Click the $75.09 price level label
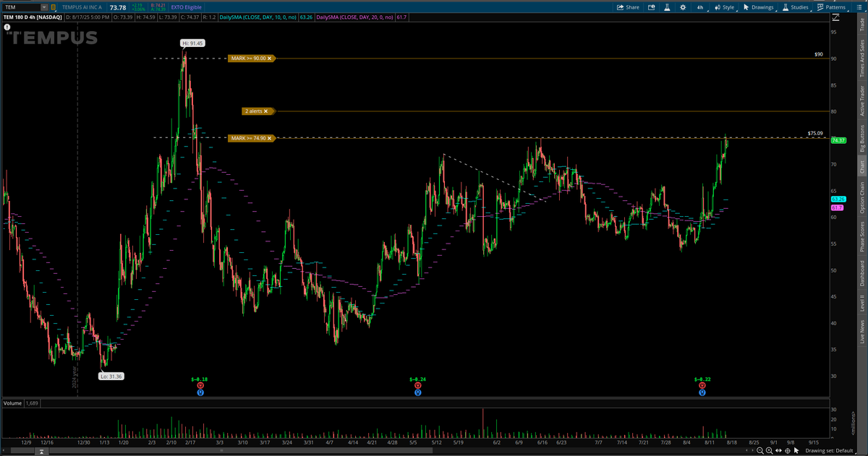Image resolution: width=868 pixels, height=456 pixels. 815,134
